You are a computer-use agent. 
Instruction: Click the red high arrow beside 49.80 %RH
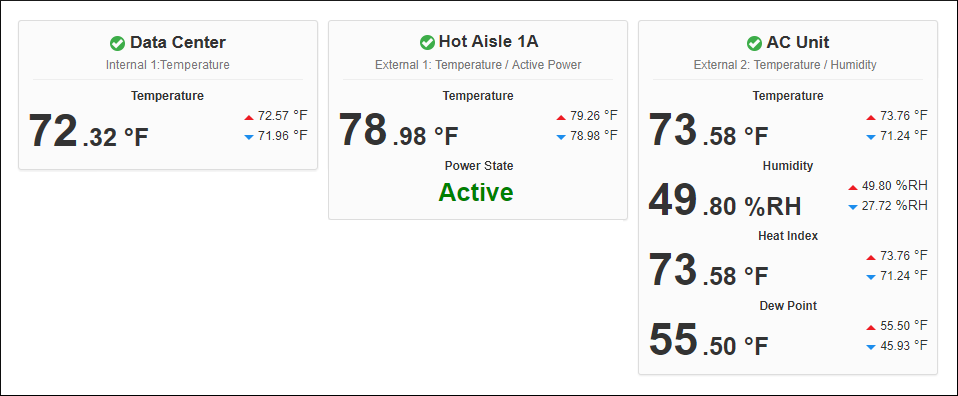853,188
